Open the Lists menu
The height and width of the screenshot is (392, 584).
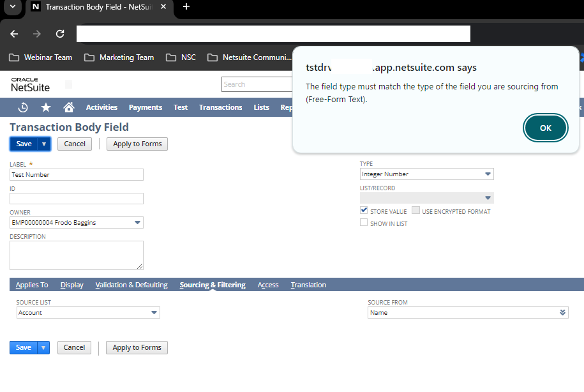[x=261, y=107]
